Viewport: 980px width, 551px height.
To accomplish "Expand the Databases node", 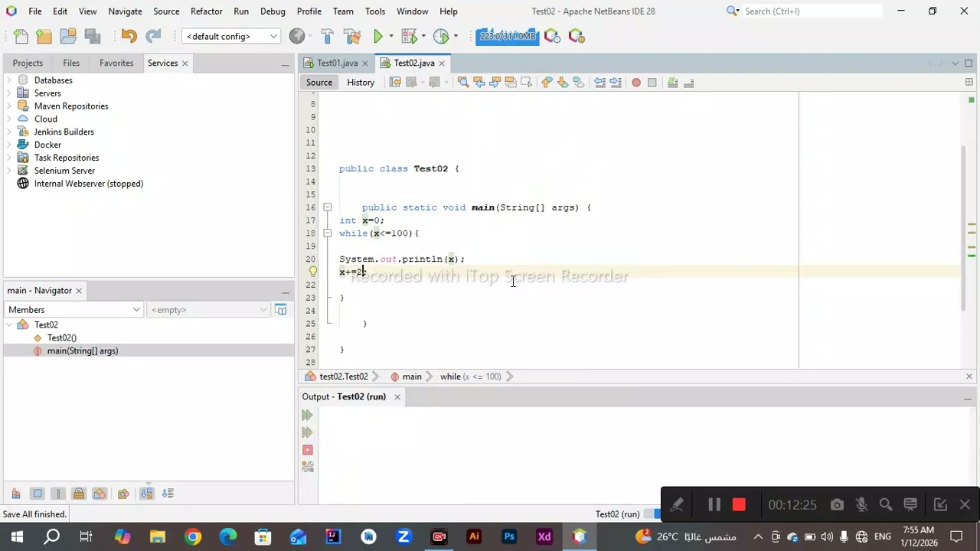I will click(9, 80).
